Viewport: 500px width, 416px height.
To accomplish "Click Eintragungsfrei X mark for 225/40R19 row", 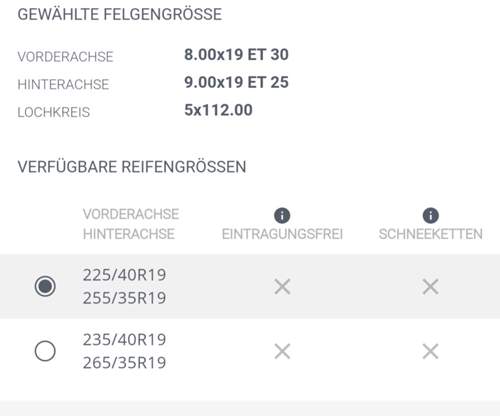I will [282, 286].
